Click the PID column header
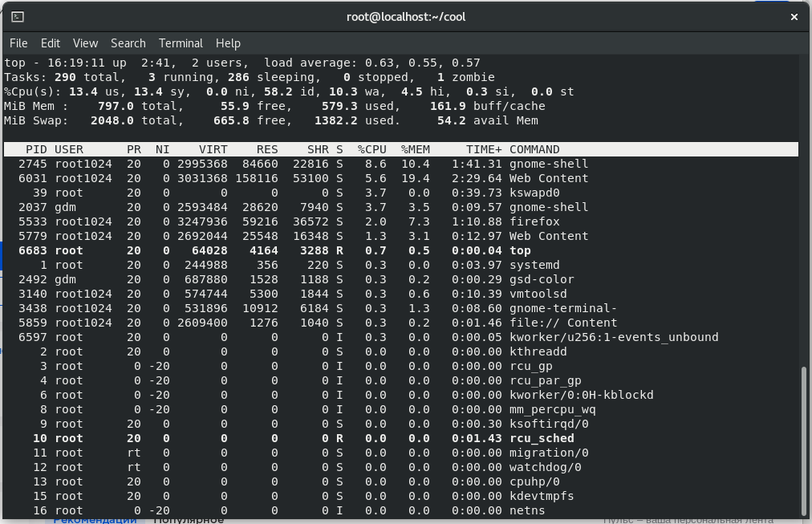Screen dimensions: 812x524 tap(36, 149)
